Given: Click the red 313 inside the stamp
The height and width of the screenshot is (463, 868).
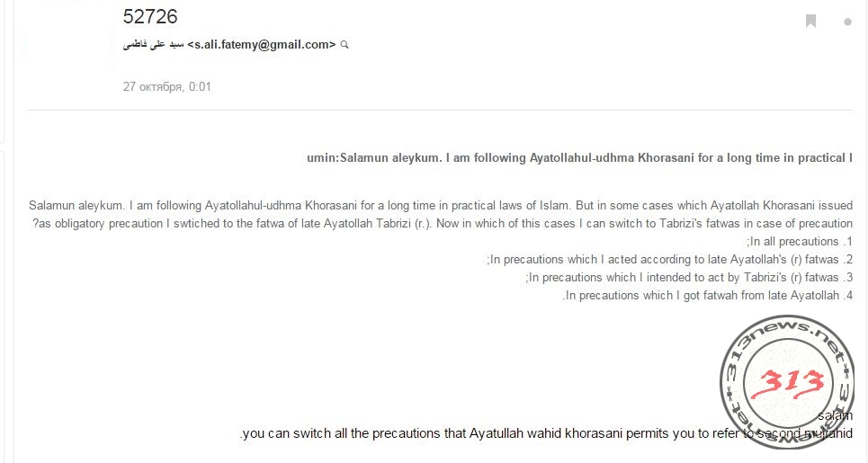Looking at the screenshot, I should click(787, 383).
